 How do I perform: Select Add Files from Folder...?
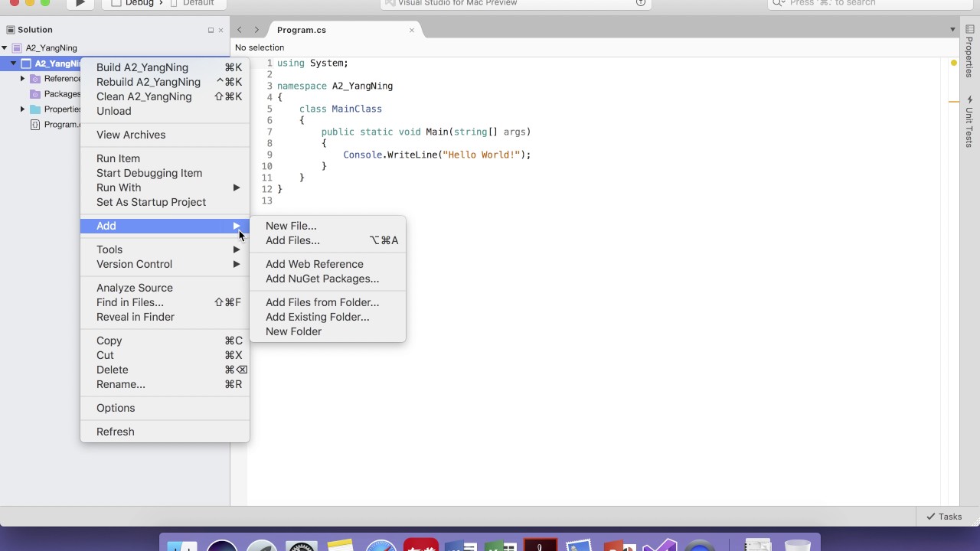click(328, 302)
